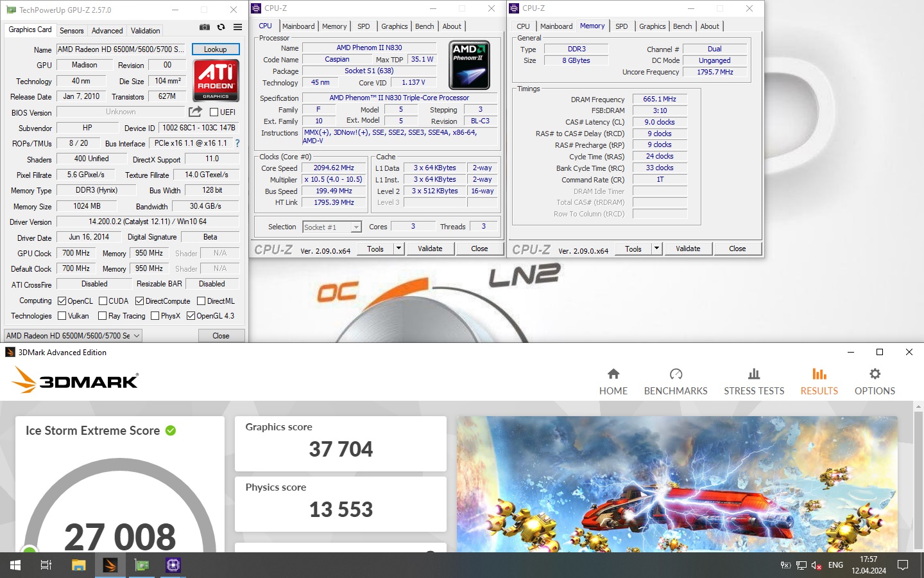Open the 3DMark HOME icon
The height and width of the screenshot is (578, 924).
pyautogui.click(x=613, y=374)
